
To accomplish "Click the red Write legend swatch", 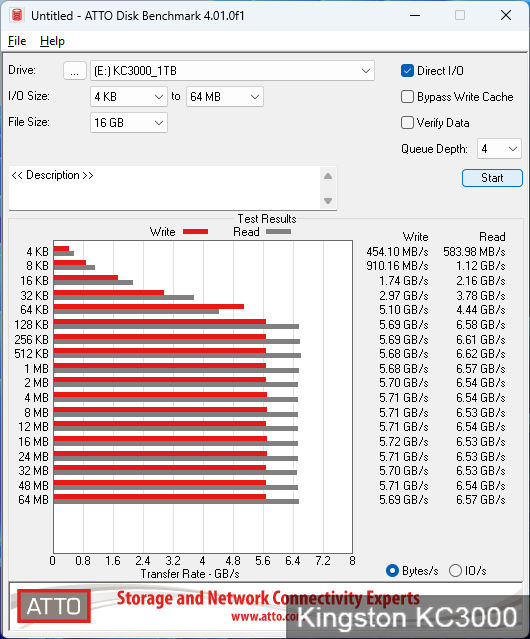I will [196, 232].
